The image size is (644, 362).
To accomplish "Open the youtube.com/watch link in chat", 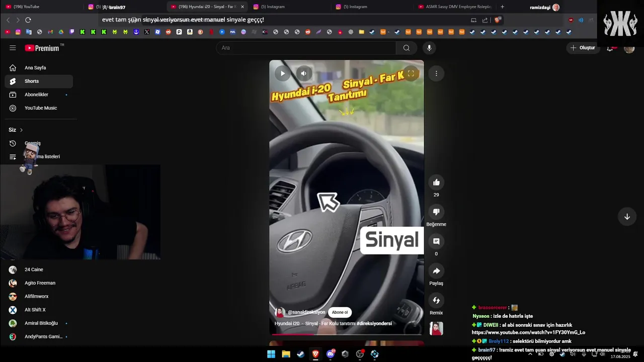I will (528, 332).
